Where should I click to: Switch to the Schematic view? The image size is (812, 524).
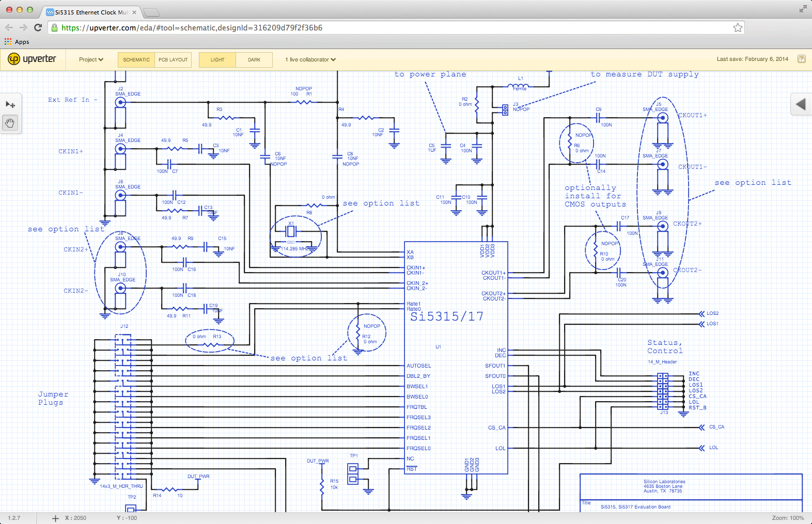(136, 60)
